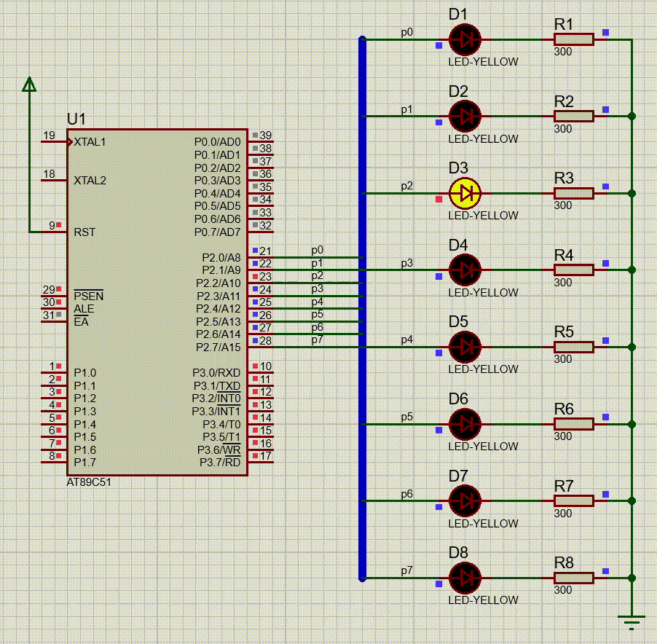Select resistor R4 body
The image size is (657, 644).
(x=574, y=270)
